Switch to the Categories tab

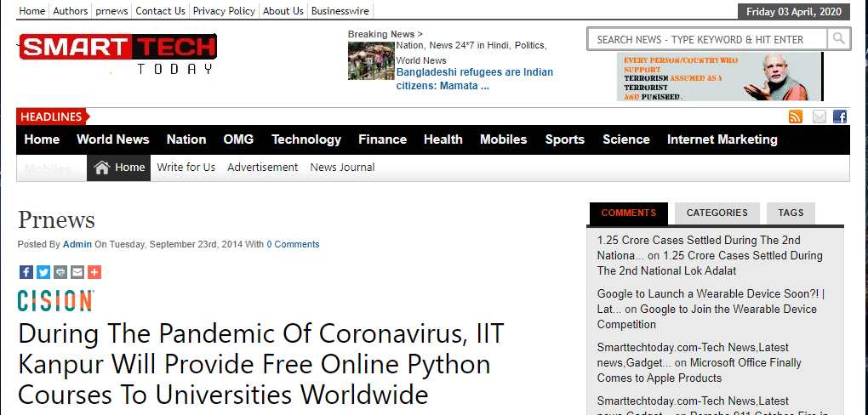pyautogui.click(x=717, y=213)
